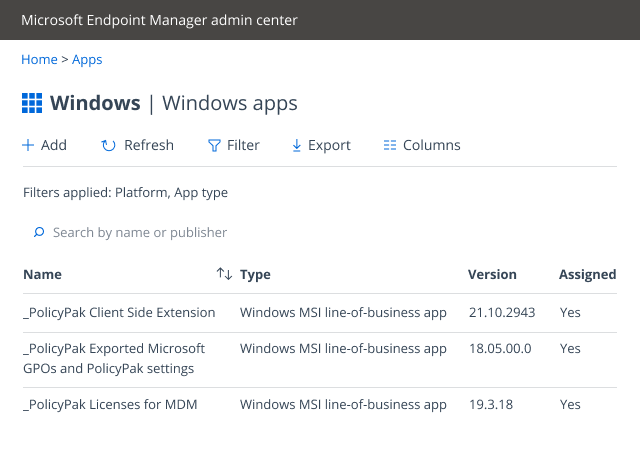
Task: Click the Name column header
Action: [x=42, y=274]
